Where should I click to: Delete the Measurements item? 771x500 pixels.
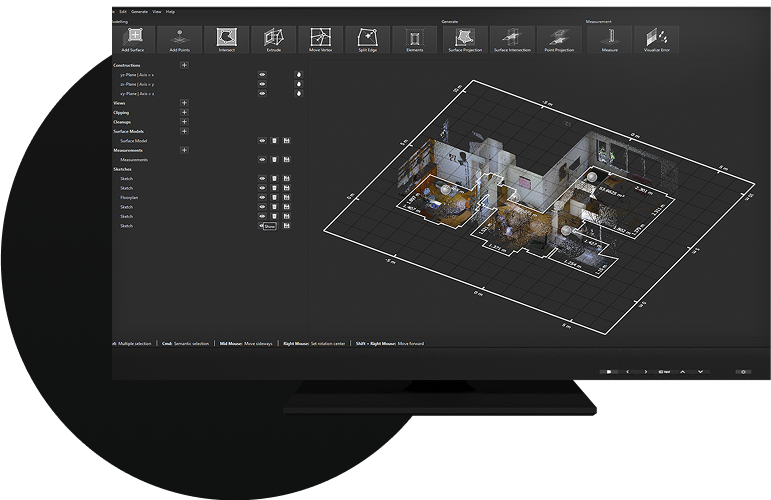click(x=274, y=160)
